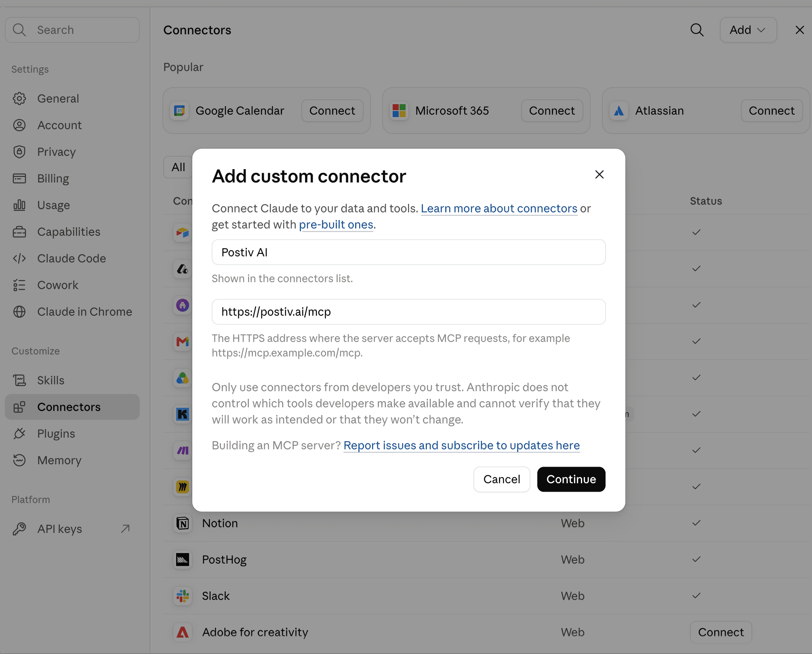Click the Slack row name
Viewport: 812px width, 654px height.
[x=216, y=596]
